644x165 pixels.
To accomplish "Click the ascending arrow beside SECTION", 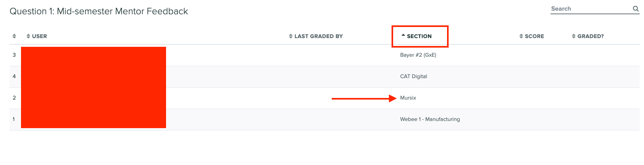I will [403, 36].
